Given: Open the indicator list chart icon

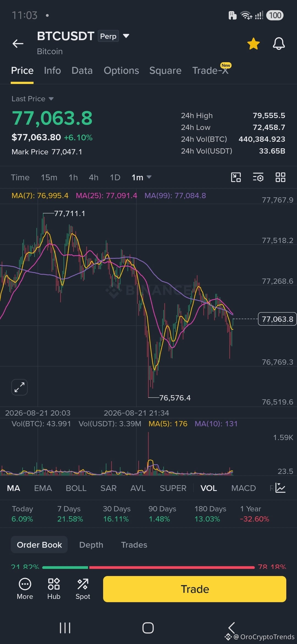Looking at the screenshot, I should click(x=280, y=488).
